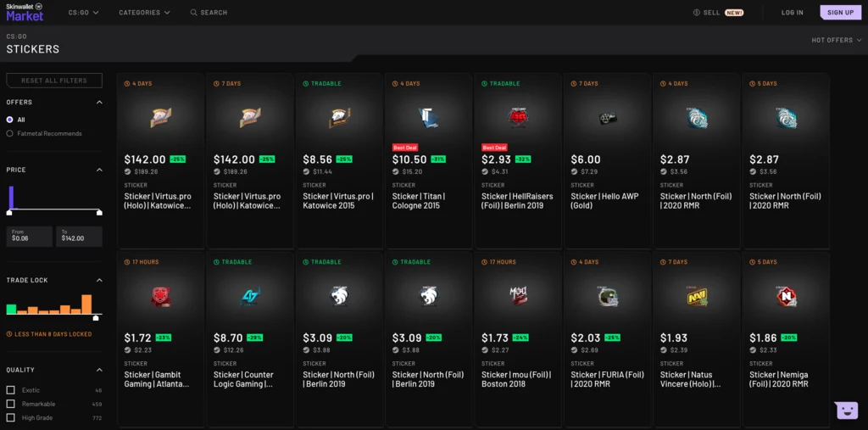868x430 pixels.
Task: Check the Exotic quality checkbox
Action: pos(10,390)
